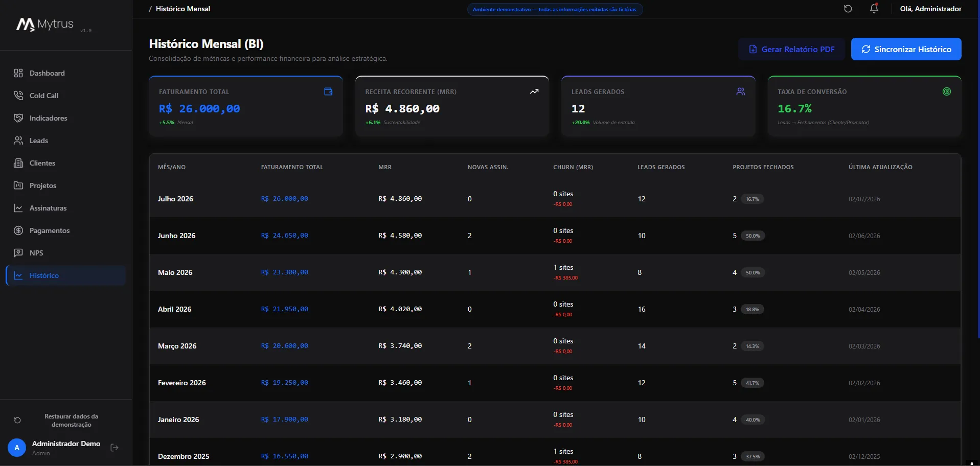Click the 02/05/2026 update date
Screen dimensions: 980x466
pyautogui.click(x=864, y=272)
